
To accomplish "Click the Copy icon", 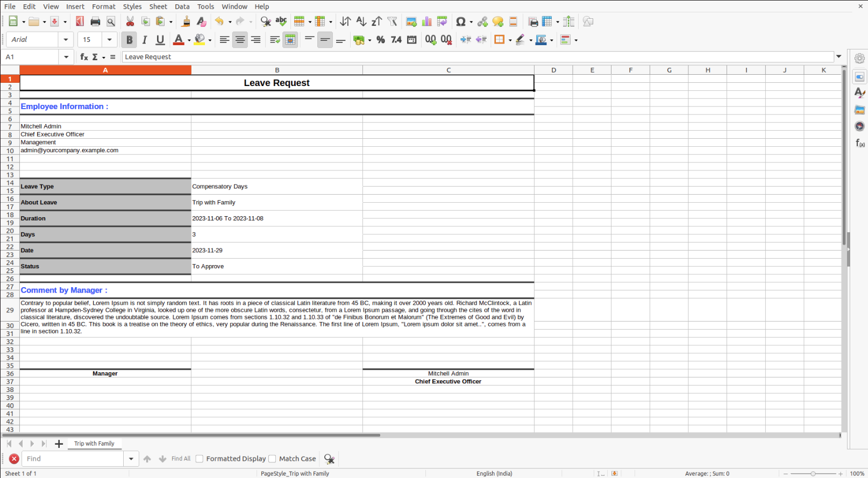I will click(x=146, y=22).
